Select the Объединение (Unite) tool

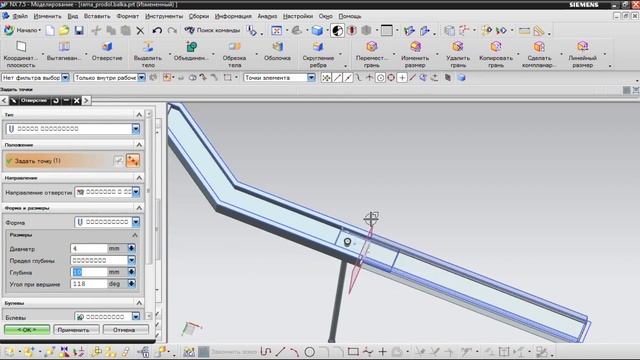(x=191, y=51)
